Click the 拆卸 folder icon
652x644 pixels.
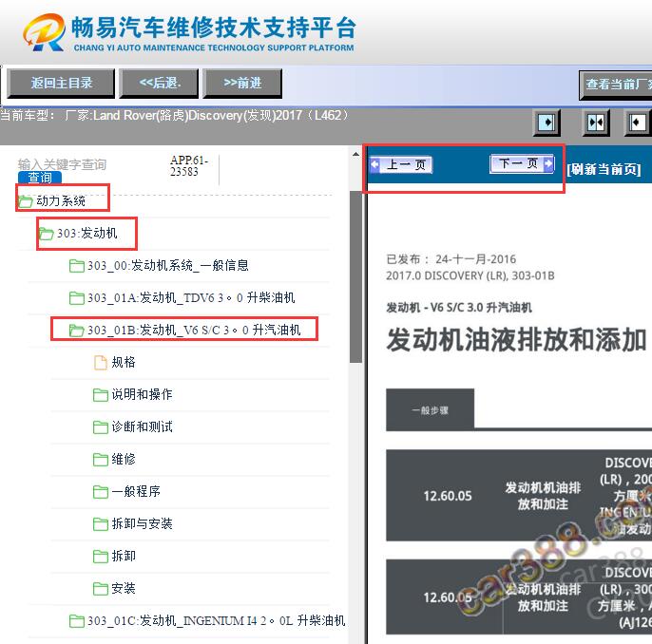click(x=100, y=557)
